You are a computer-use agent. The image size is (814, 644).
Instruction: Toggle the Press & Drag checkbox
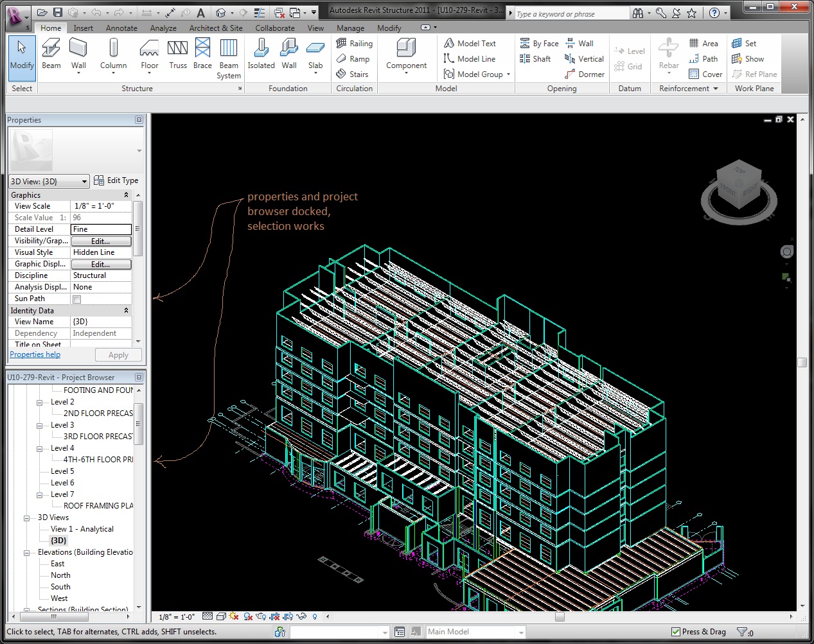coord(676,632)
